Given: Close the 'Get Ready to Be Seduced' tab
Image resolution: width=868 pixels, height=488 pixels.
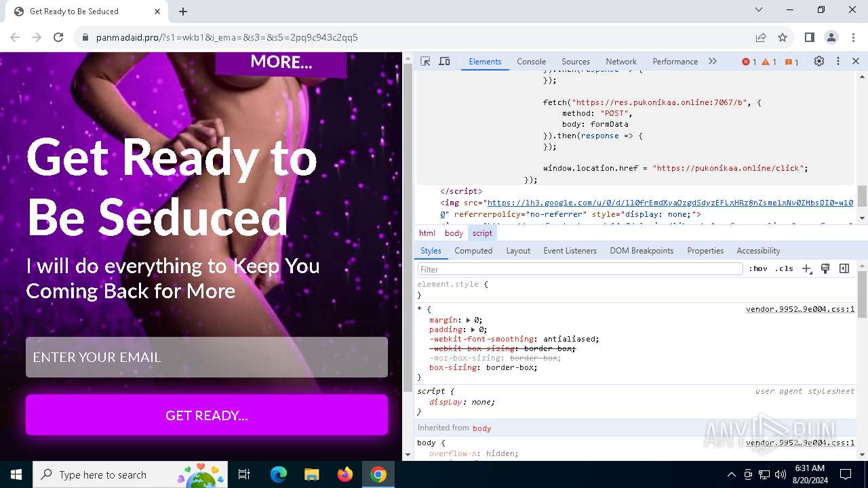Looking at the screenshot, I should (x=157, y=12).
